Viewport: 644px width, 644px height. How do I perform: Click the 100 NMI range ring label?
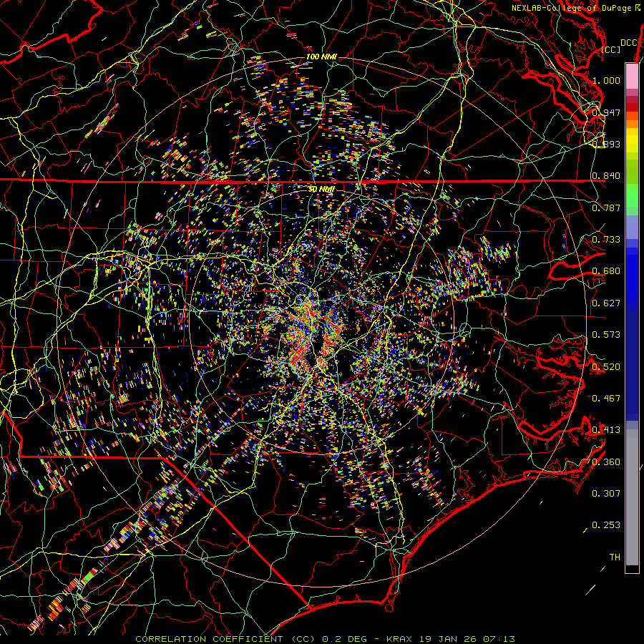tap(321, 57)
